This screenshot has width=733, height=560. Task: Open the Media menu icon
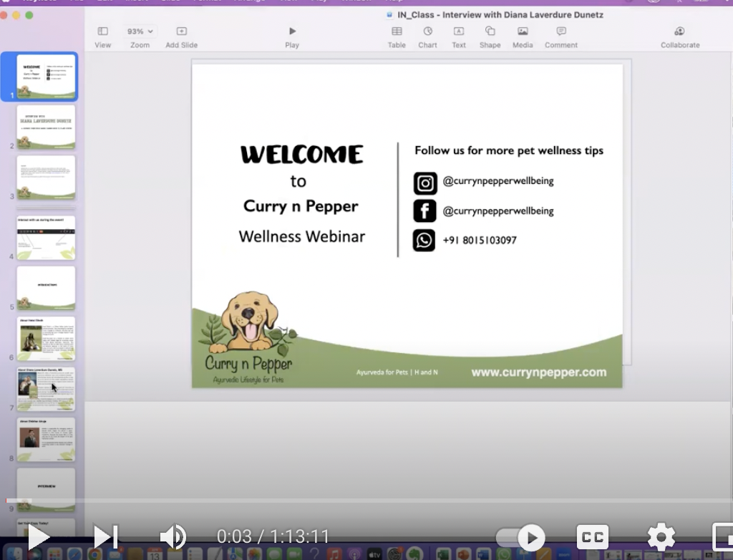523,32
